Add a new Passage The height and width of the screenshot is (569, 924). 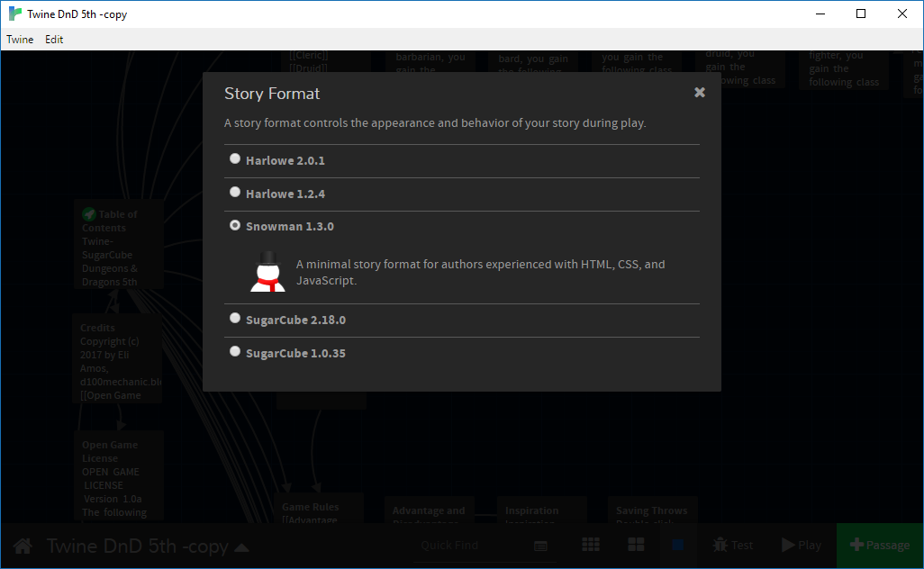coord(880,546)
